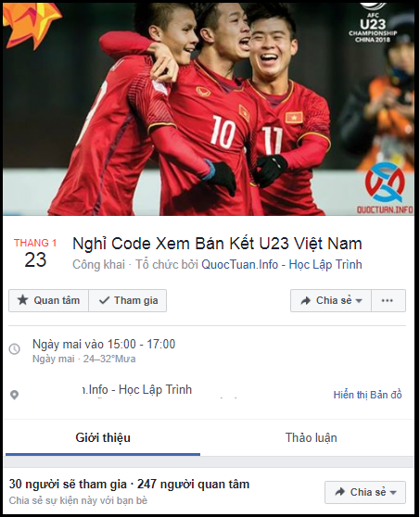The width and height of the screenshot is (420, 517).
Task: Open the 30 người sẽ tham gia list
Action: [68, 484]
